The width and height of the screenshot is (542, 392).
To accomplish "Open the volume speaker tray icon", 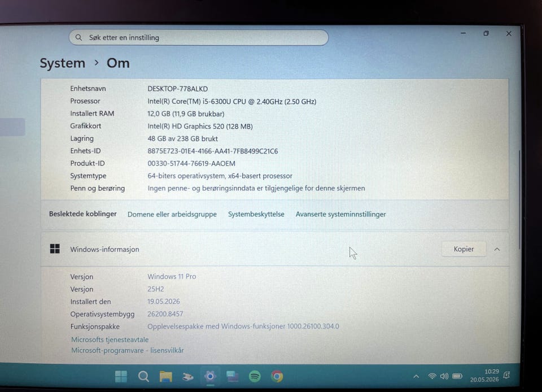I will (x=444, y=376).
